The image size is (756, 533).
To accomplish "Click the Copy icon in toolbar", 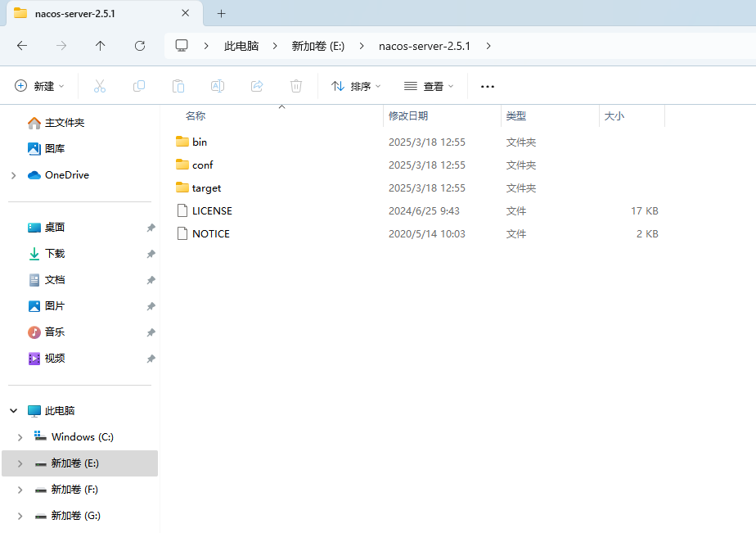I will tap(139, 86).
